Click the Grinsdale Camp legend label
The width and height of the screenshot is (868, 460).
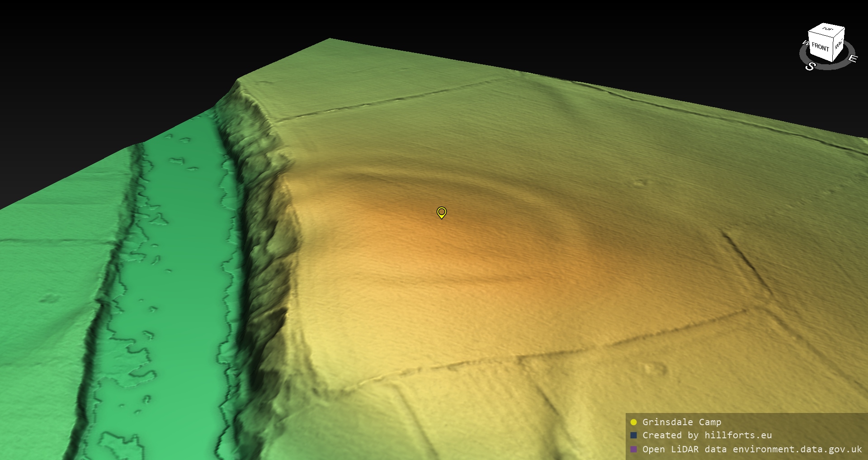tap(681, 422)
